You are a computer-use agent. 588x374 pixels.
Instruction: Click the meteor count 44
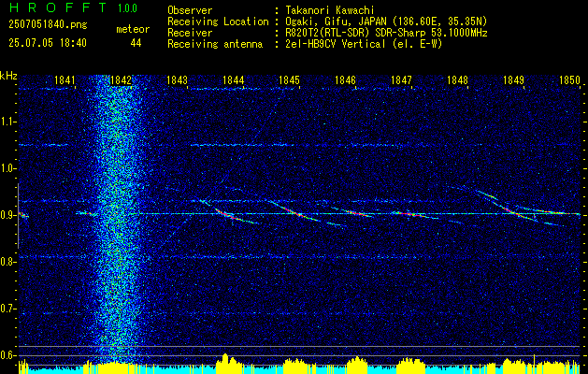tap(136, 43)
